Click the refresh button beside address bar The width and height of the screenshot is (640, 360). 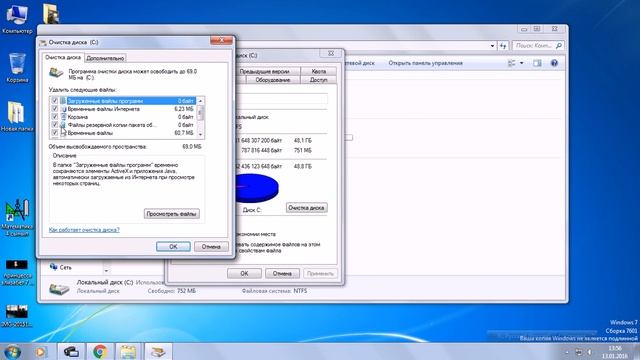click(503, 46)
